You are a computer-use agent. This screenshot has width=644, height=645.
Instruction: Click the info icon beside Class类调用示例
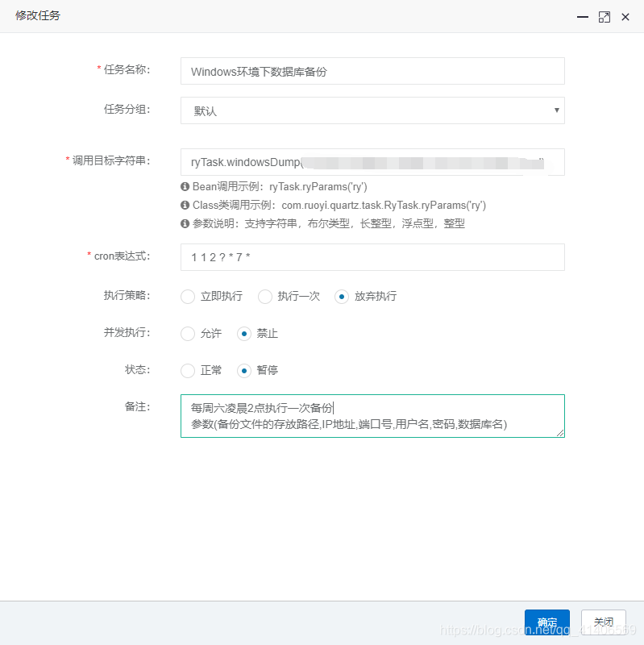point(185,205)
